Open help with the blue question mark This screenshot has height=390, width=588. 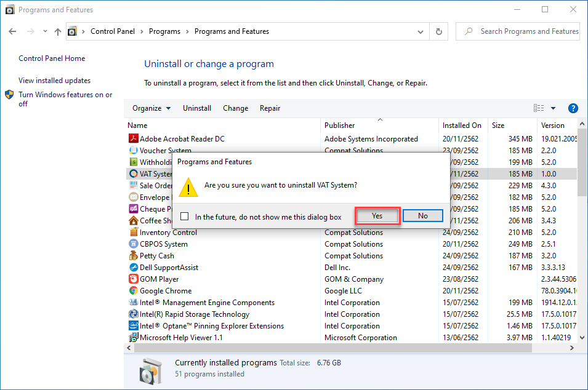573,108
